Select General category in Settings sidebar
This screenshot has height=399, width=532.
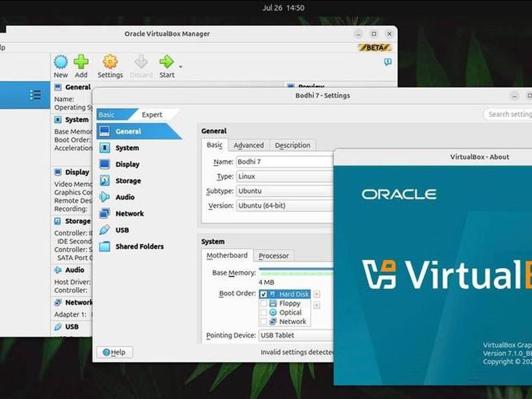tap(139, 131)
